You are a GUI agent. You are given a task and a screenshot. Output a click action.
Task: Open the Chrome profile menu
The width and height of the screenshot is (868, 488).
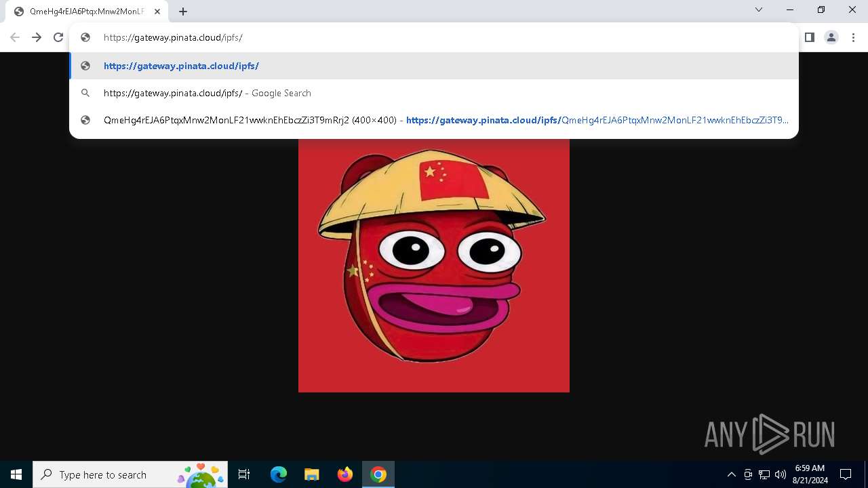coord(831,37)
